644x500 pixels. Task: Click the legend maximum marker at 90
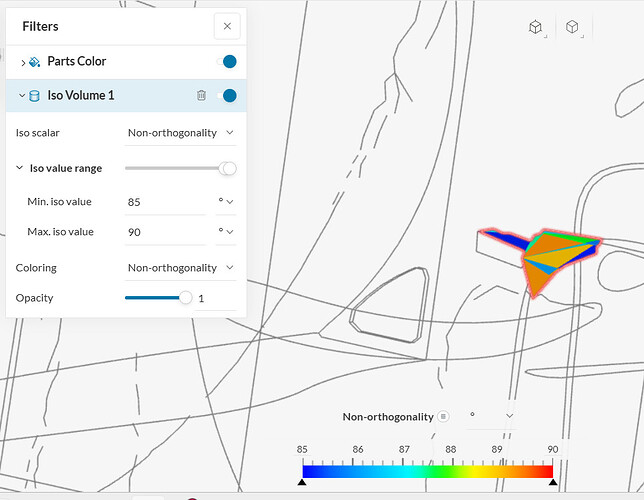[x=553, y=482]
